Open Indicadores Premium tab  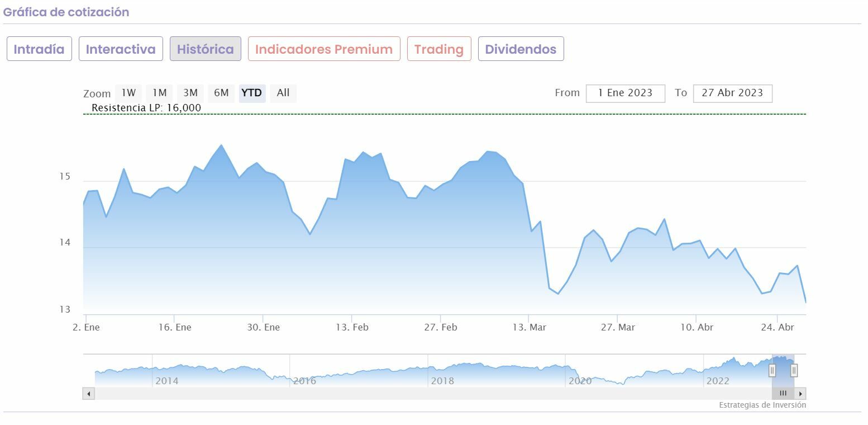324,49
